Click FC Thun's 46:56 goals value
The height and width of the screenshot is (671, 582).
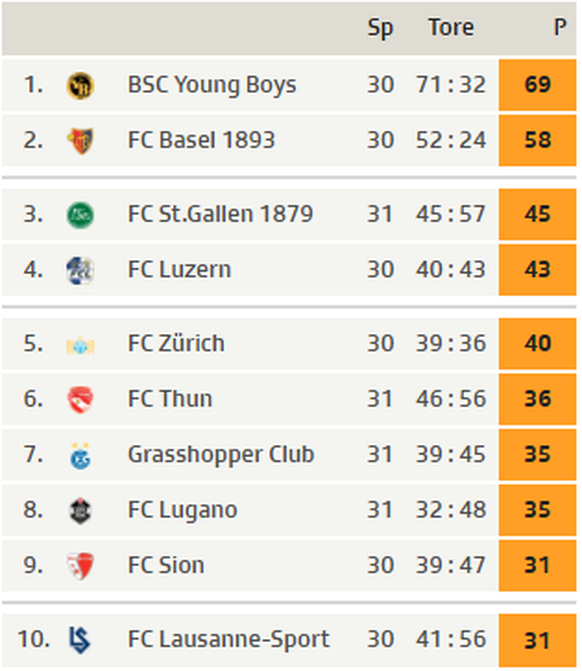click(x=451, y=399)
